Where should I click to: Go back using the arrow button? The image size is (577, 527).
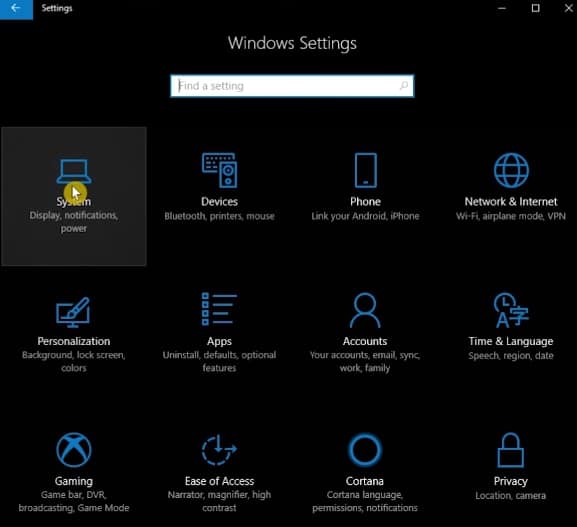click(16, 8)
